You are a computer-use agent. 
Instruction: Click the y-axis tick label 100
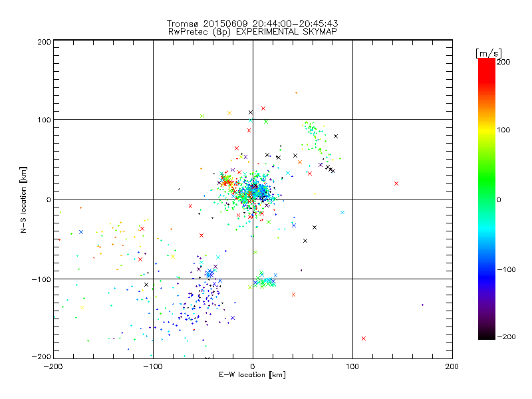44,120
